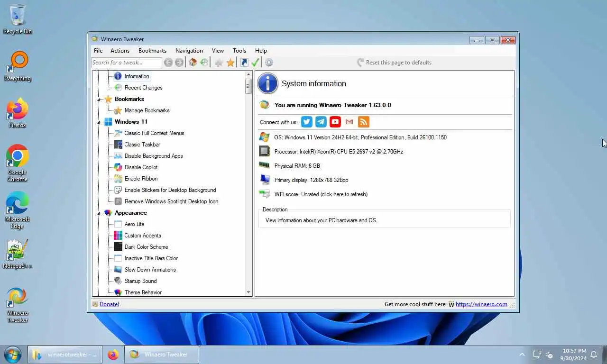This screenshot has height=364, width=607.
Task: Collapse the Windows 11 tree category
Action: (100, 122)
